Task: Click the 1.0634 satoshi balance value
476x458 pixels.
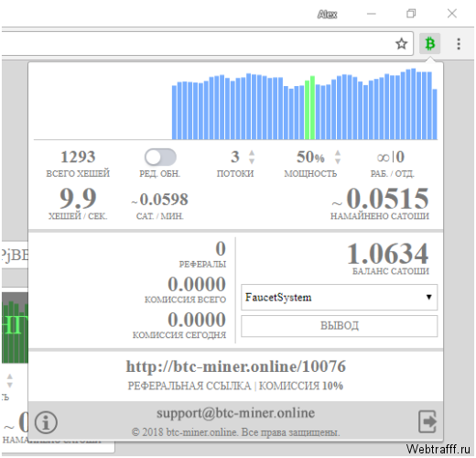Action: (387, 253)
